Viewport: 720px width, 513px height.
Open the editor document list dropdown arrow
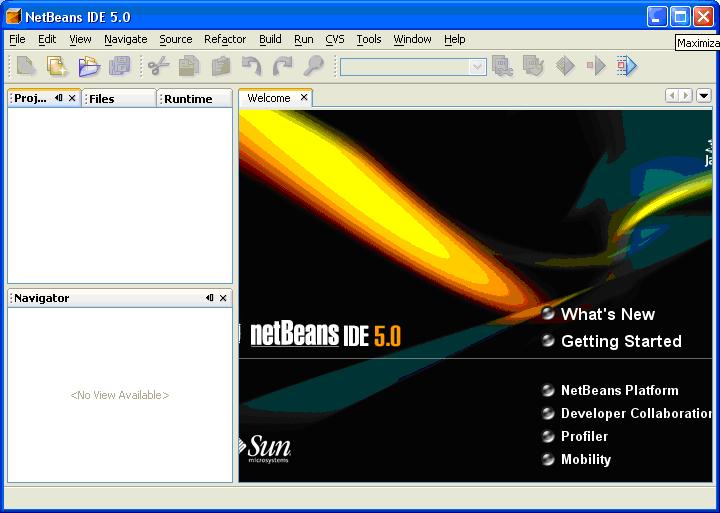[704, 96]
